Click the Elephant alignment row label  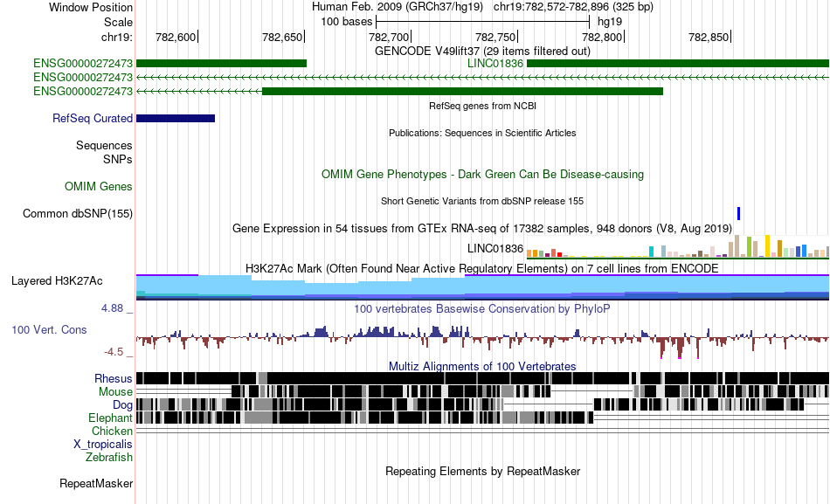(110, 418)
